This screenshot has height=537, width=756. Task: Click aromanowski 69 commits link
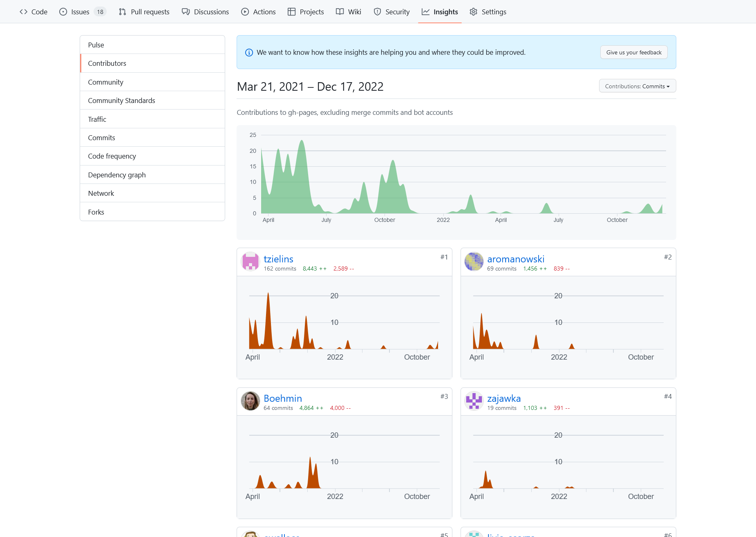502,268
